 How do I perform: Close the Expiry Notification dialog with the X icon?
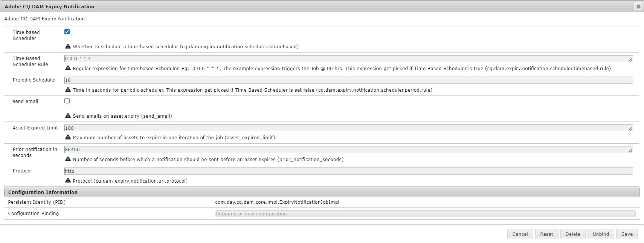point(638,6)
